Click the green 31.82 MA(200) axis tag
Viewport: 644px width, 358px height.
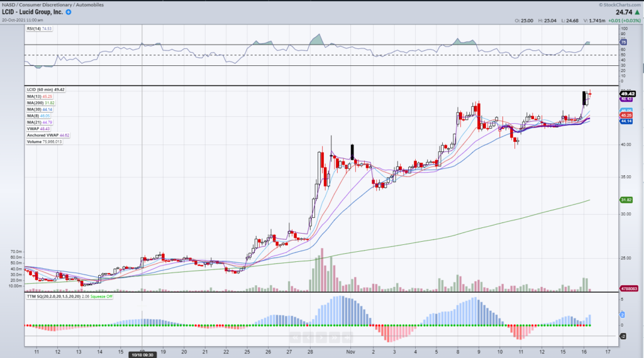[x=626, y=200]
